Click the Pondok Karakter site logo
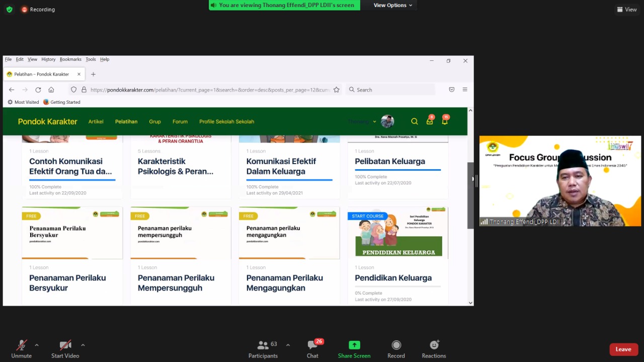The image size is (644, 362). pos(48,121)
